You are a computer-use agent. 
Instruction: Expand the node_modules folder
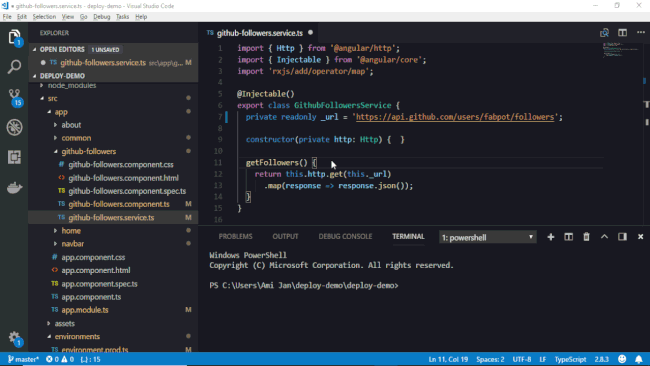point(72,85)
